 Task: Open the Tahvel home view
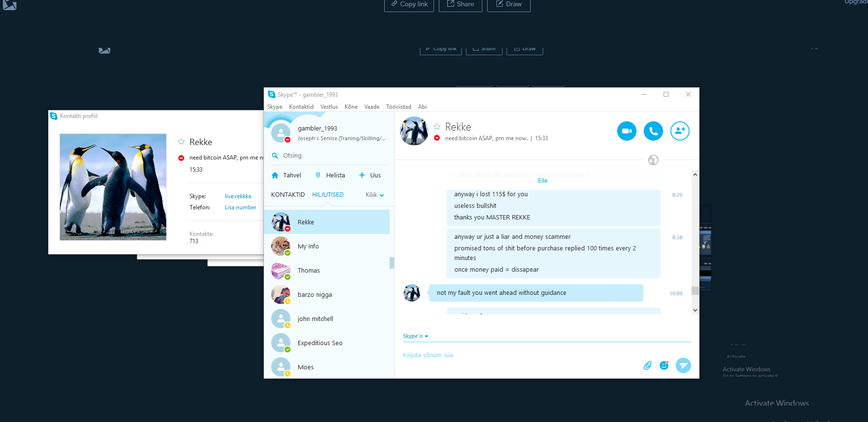click(x=286, y=175)
